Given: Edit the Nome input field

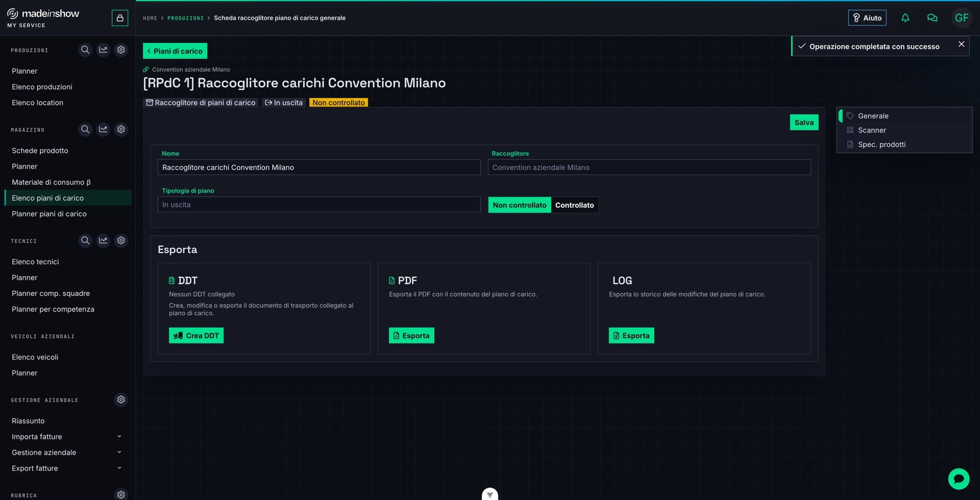Looking at the screenshot, I should 319,167.
